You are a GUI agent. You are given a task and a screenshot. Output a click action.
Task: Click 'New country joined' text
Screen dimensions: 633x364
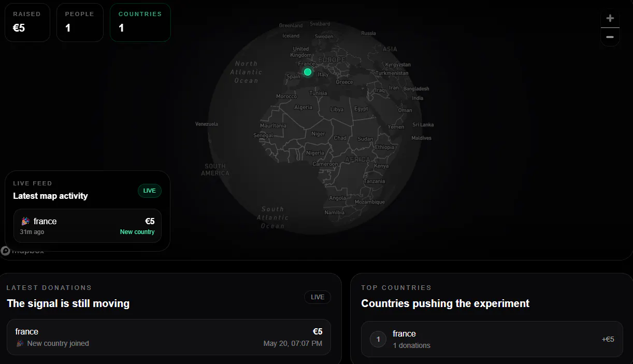58,343
